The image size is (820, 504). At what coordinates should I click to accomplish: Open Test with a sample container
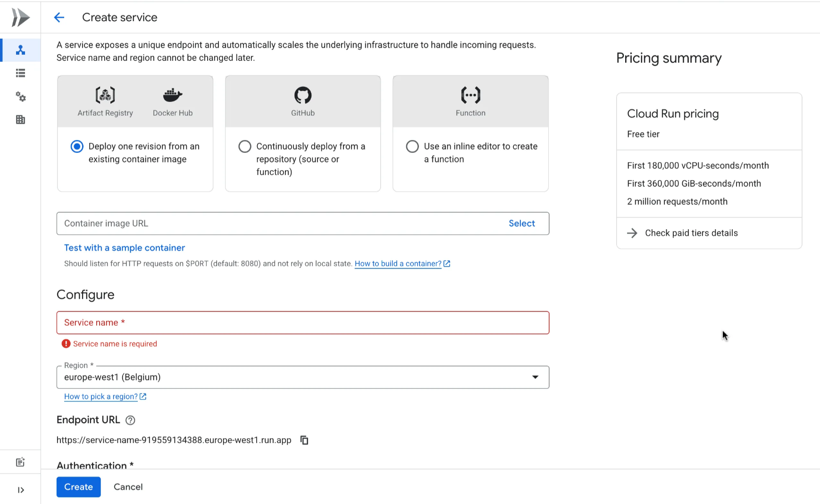125,248
